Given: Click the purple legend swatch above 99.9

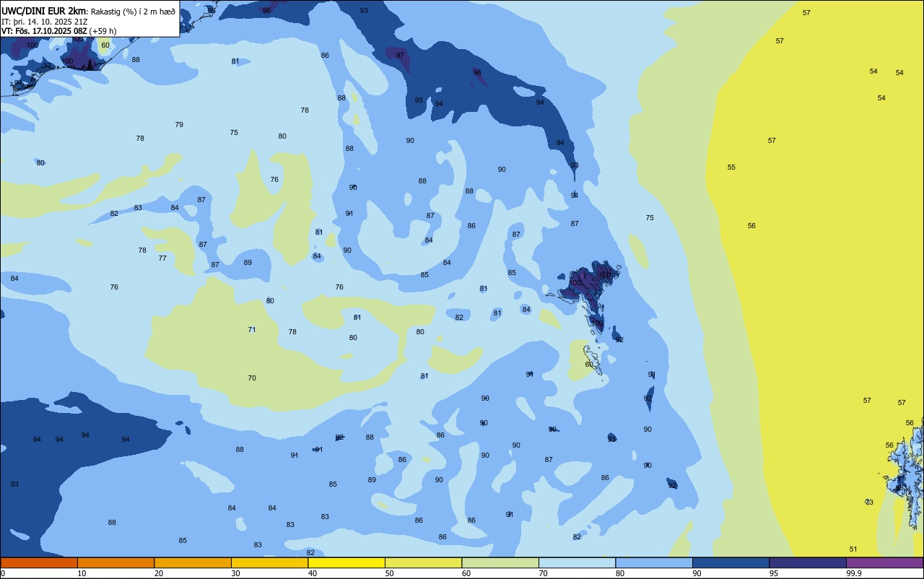Looking at the screenshot, I should 884,562.
